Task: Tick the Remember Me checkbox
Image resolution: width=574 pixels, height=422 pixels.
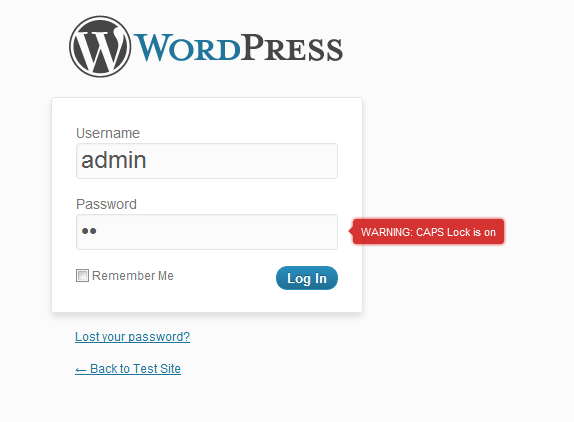Action: coord(82,276)
